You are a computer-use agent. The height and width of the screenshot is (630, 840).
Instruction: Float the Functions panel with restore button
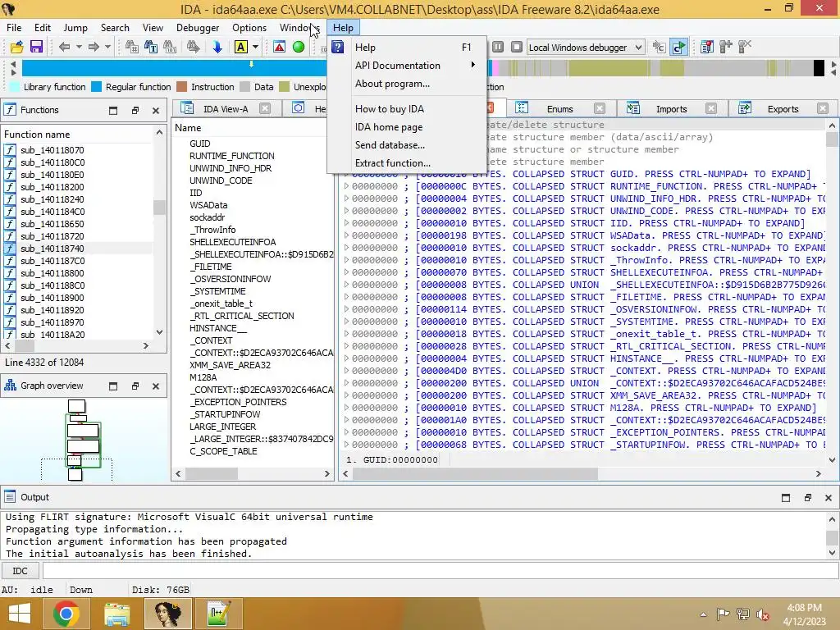coord(135,111)
